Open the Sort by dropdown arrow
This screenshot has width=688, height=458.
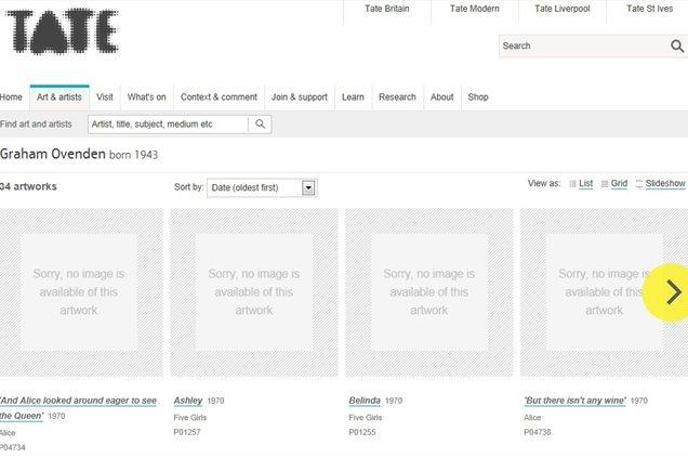coord(308,188)
